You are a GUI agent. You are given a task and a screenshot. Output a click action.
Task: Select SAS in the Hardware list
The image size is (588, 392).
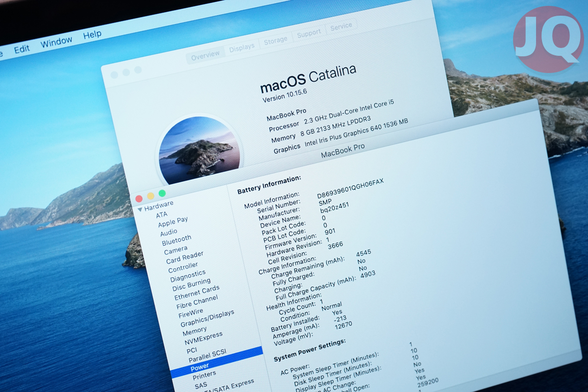point(201,386)
